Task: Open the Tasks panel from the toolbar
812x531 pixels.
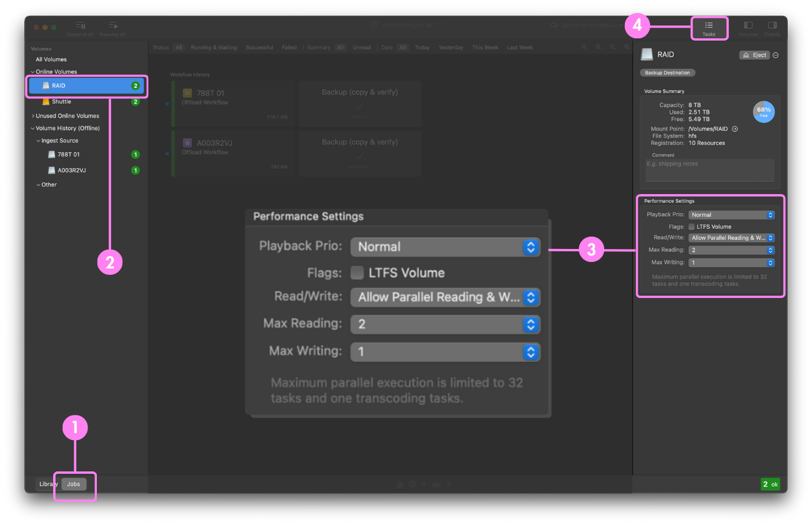Action: (709, 28)
